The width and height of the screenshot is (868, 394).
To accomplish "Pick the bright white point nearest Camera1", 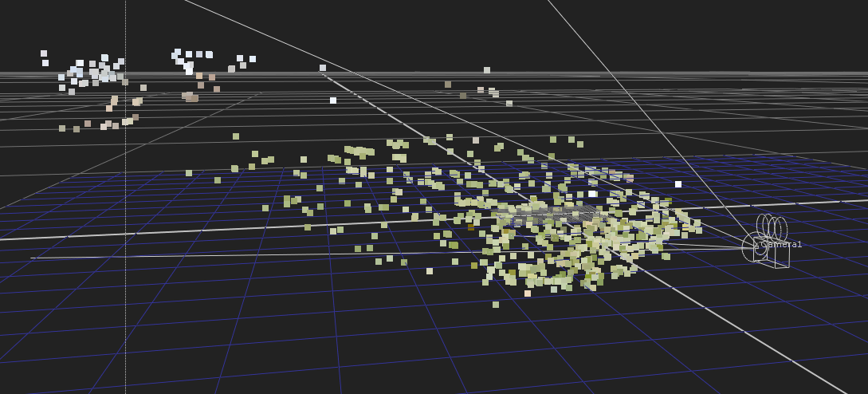I will point(678,184).
